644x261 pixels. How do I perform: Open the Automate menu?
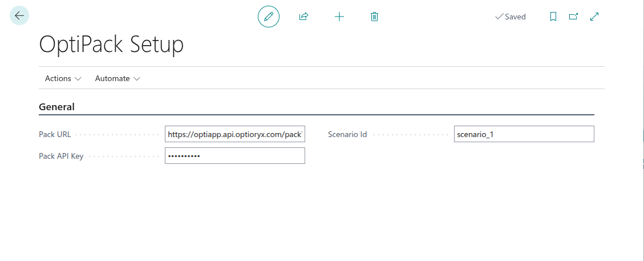pos(112,78)
